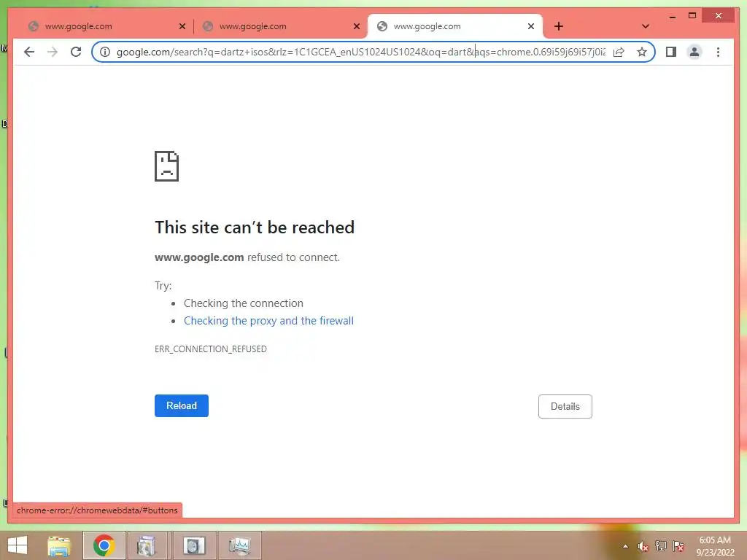The image size is (747, 560).
Task: Click 'This site can't be reached' heading
Action: click(255, 227)
